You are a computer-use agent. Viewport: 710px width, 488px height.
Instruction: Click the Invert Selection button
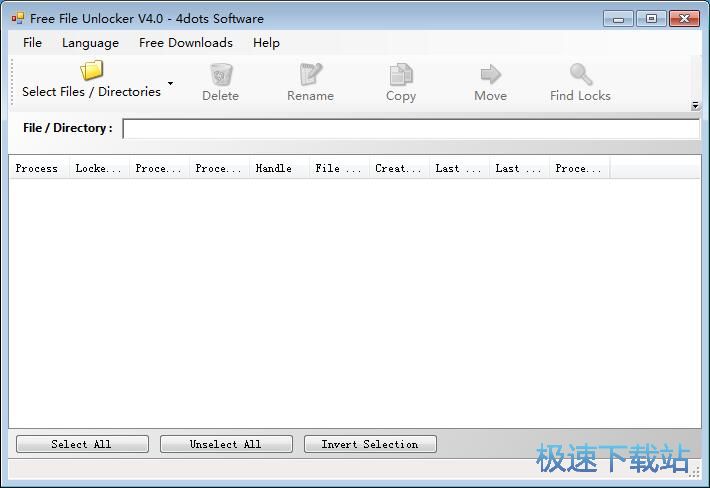tap(370, 444)
